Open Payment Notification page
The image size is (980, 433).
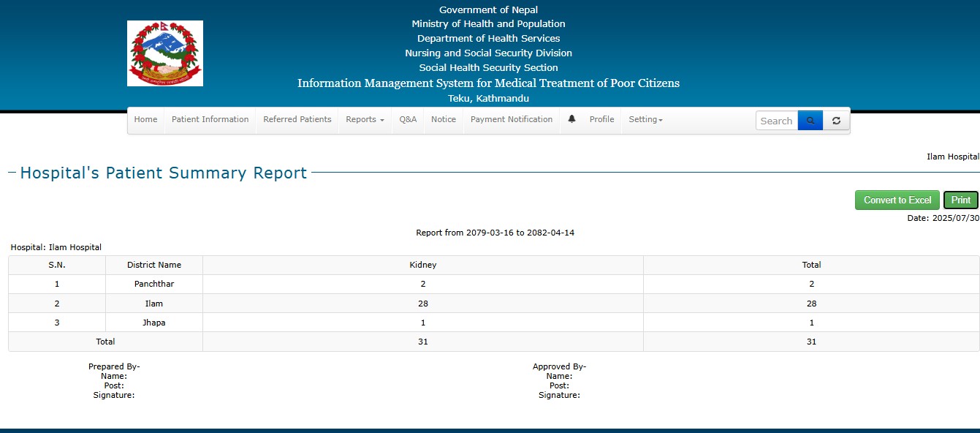pyautogui.click(x=511, y=120)
